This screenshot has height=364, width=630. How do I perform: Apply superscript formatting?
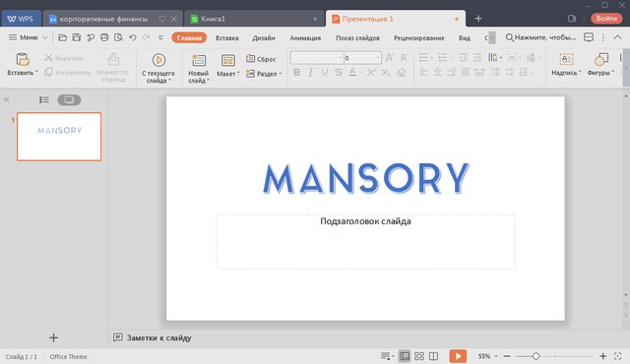[372, 73]
